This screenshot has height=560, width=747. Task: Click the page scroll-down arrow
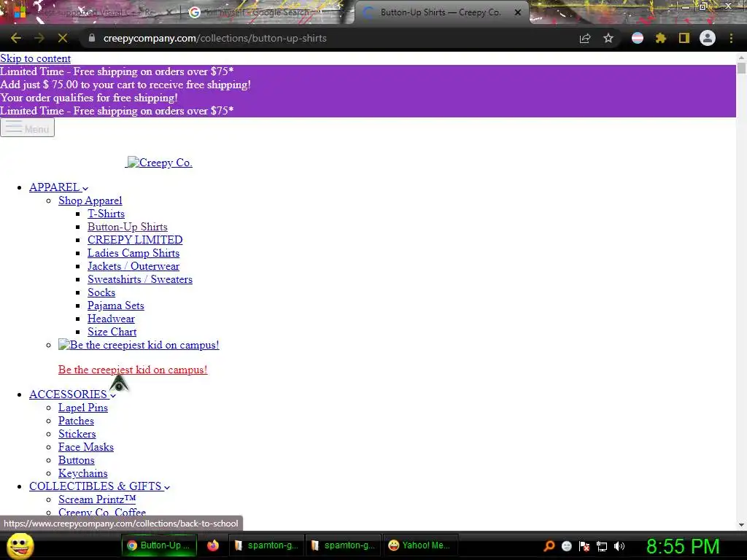click(x=741, y=525)
